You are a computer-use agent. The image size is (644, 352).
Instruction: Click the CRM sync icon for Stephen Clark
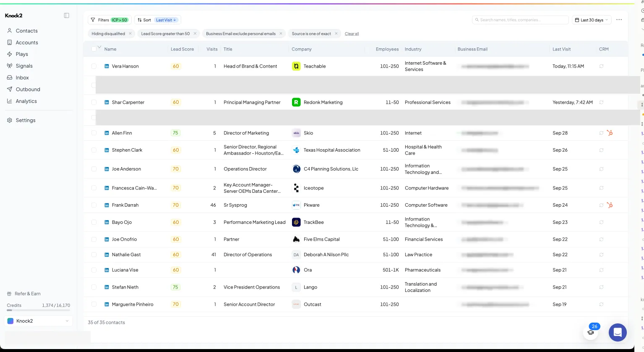601,150
